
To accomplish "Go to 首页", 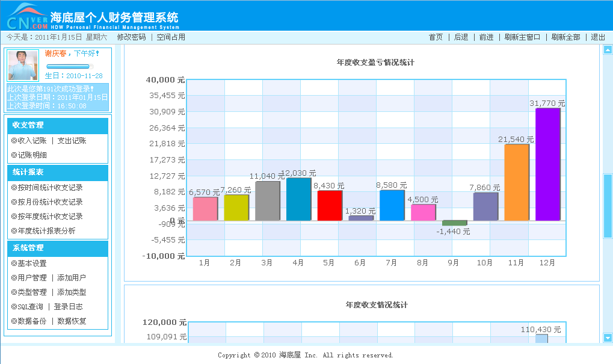I will click(436, 37).
